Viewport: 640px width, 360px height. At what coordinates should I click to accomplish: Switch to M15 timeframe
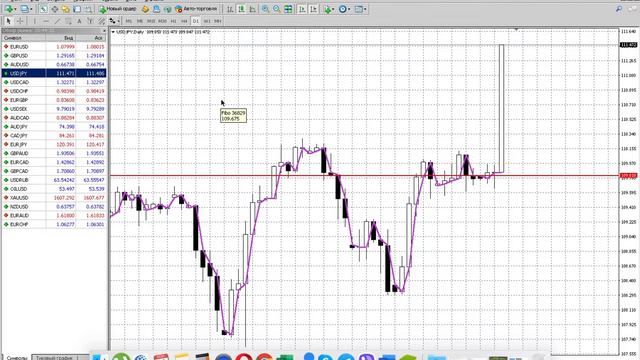[151, 21]
